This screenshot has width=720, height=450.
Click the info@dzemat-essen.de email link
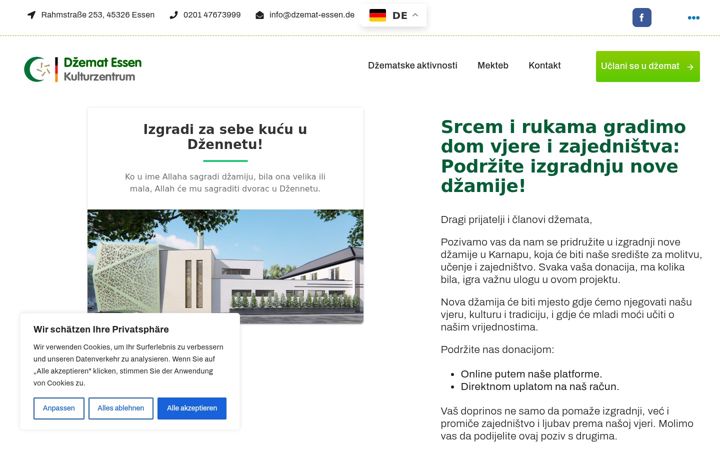312,15
